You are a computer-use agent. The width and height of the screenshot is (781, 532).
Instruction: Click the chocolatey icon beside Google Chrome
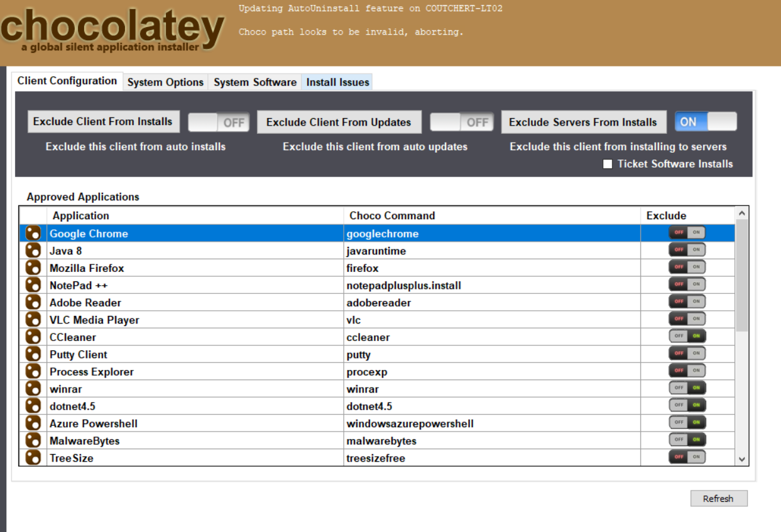[33, 234]
